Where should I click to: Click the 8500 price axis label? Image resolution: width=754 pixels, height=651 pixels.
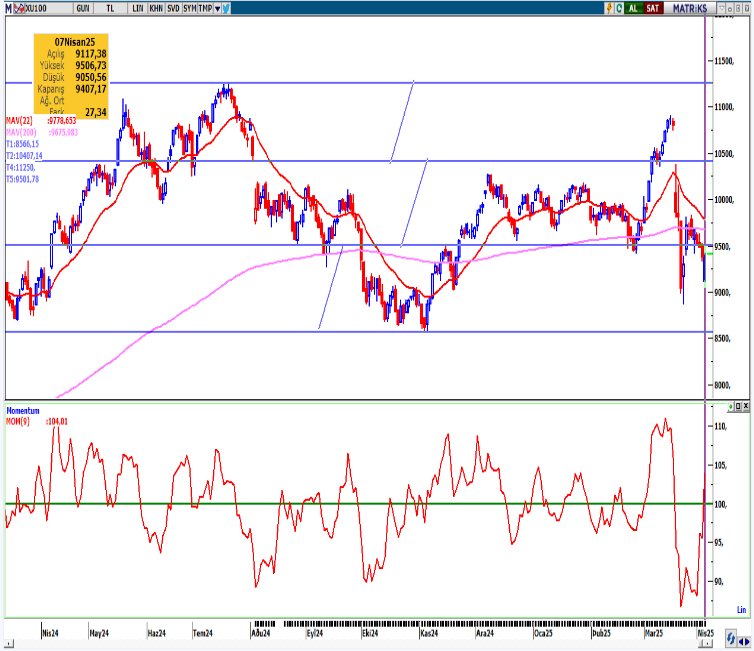[x=722, y=338]
